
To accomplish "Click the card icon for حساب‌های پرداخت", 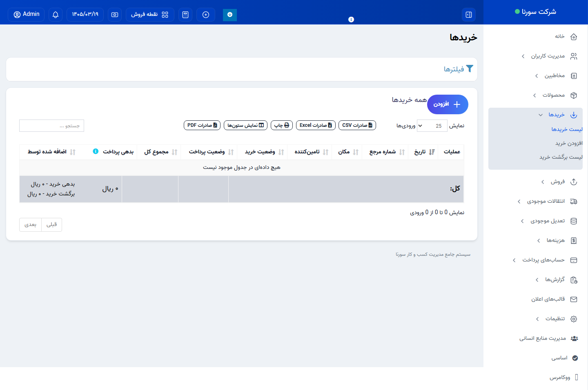I will click(574, 260).
